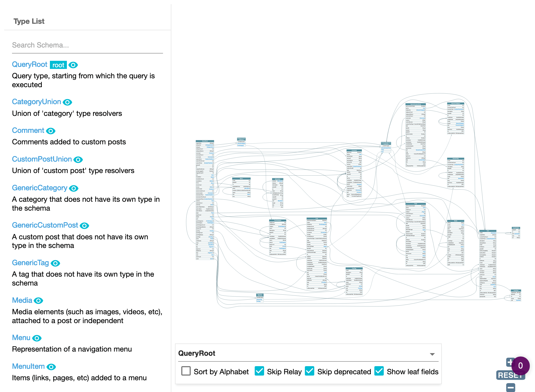Screen dimensions: 535x392
Task: Select the CategoryUnion type link
Action: [36, 101]
